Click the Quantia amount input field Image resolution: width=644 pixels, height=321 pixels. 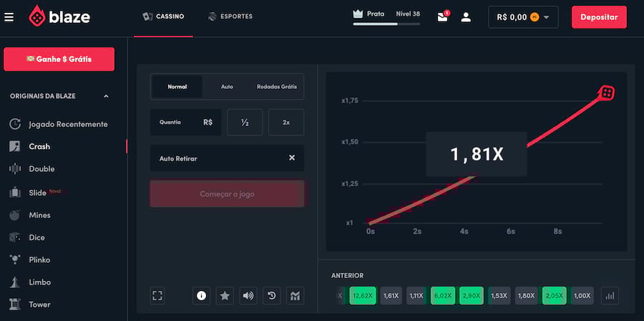point(185,123)
